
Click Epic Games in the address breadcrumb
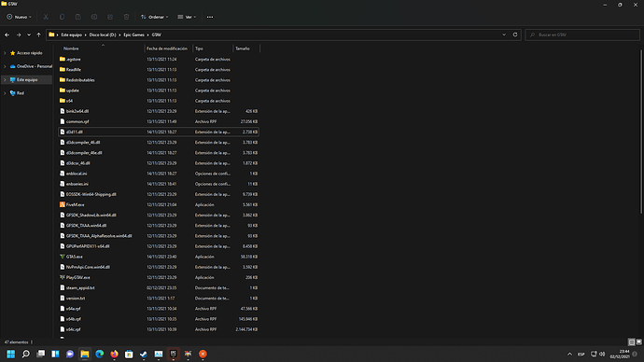[133, 35]
